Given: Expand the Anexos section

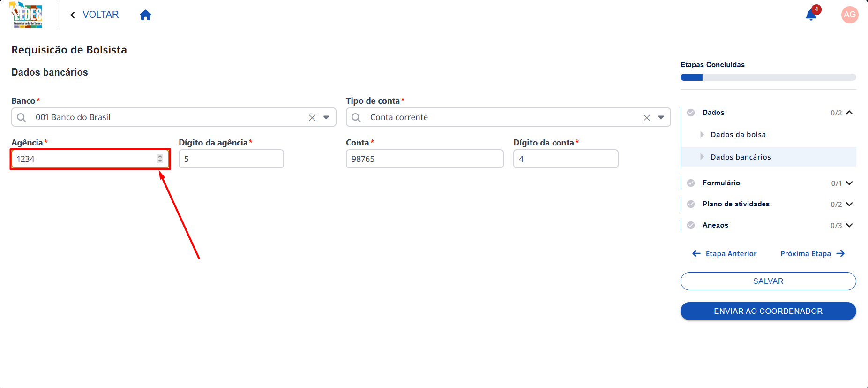Looking at the screenshot, I should point(849,225).
